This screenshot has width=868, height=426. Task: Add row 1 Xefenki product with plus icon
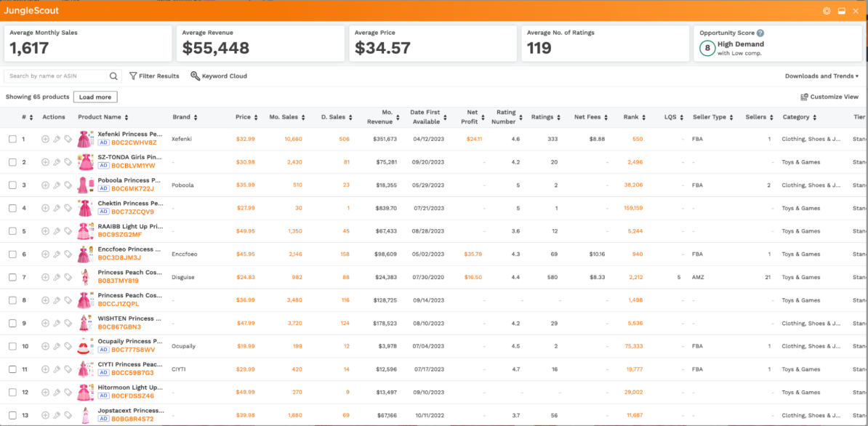[x=45, y=139]
